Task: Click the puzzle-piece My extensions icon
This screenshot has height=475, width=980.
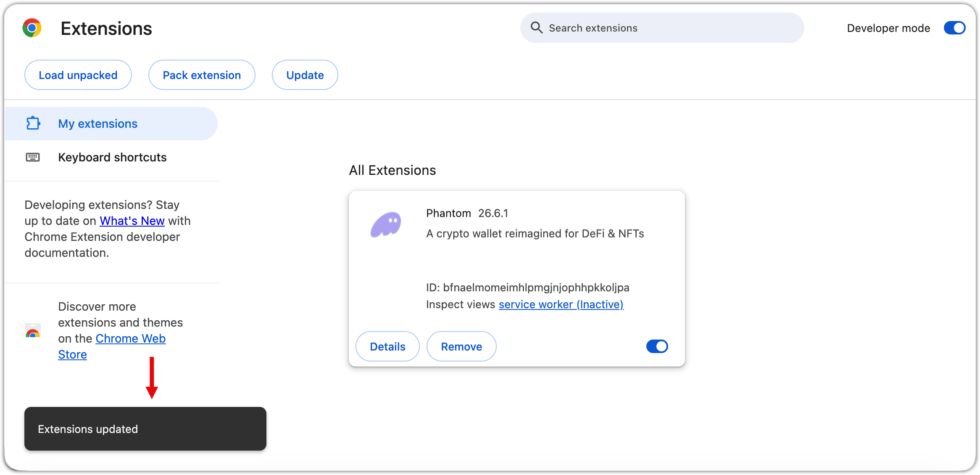Action: [x=33, y=123]
